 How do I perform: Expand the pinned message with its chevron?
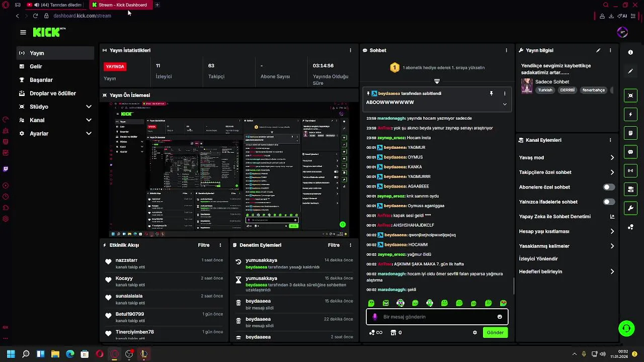point(505,104)
